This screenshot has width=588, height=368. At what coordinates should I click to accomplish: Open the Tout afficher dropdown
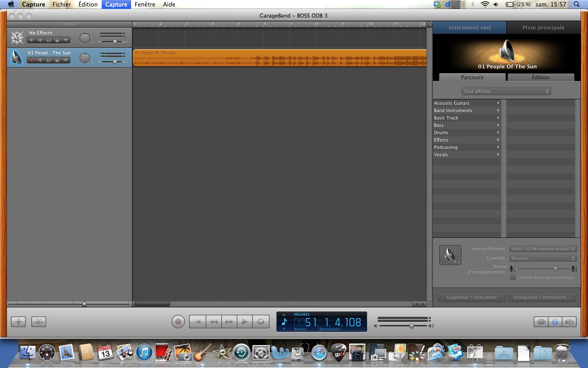(x=506, y=91)
